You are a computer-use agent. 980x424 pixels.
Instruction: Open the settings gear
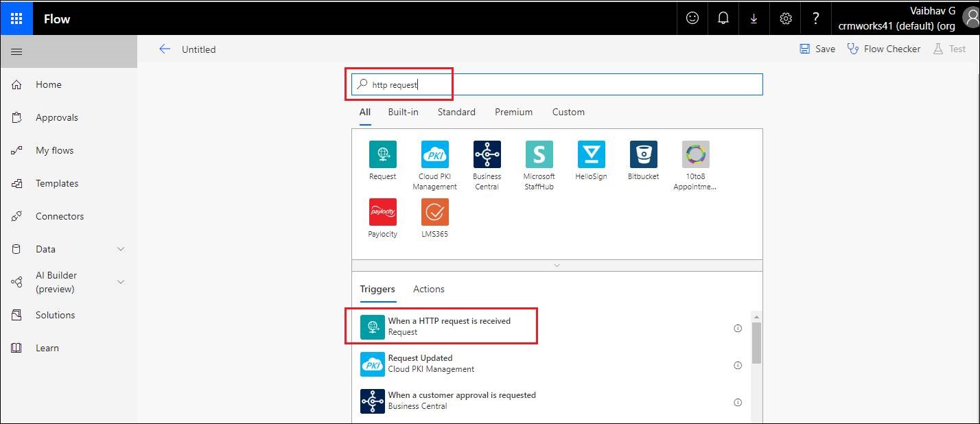tap(786, 19)
